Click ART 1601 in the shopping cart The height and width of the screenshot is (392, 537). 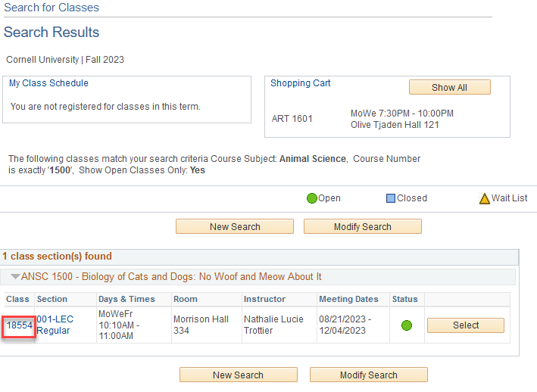pos(292,119)
